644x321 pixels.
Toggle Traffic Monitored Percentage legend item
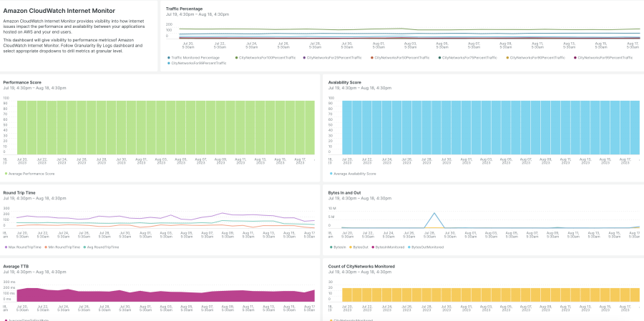pyautogui.click(x=195, y=57)
